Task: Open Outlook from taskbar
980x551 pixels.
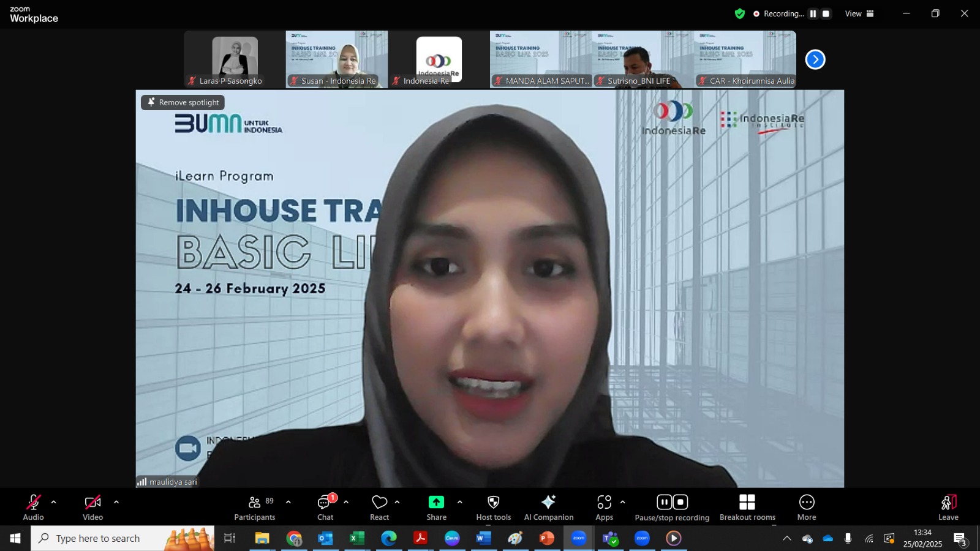Action: coord(325,538)
